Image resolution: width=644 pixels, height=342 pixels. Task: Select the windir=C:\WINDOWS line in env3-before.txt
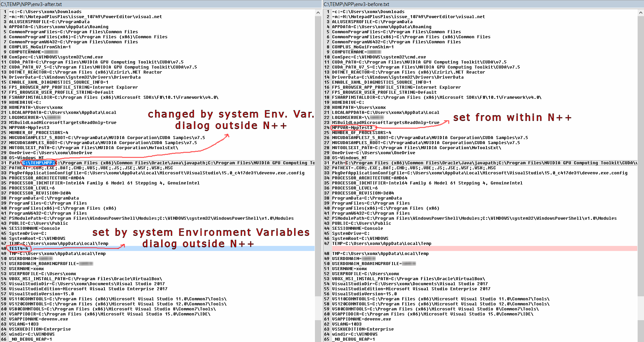[353, 334]
